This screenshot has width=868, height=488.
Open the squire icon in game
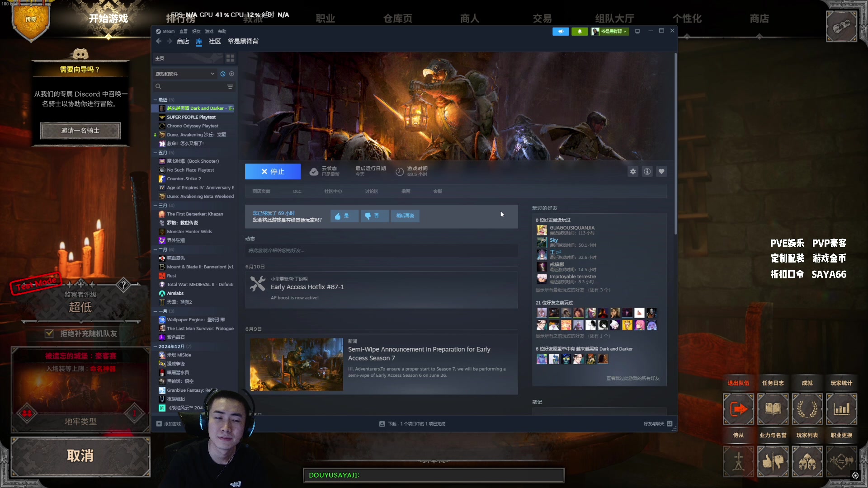[738, 461]
